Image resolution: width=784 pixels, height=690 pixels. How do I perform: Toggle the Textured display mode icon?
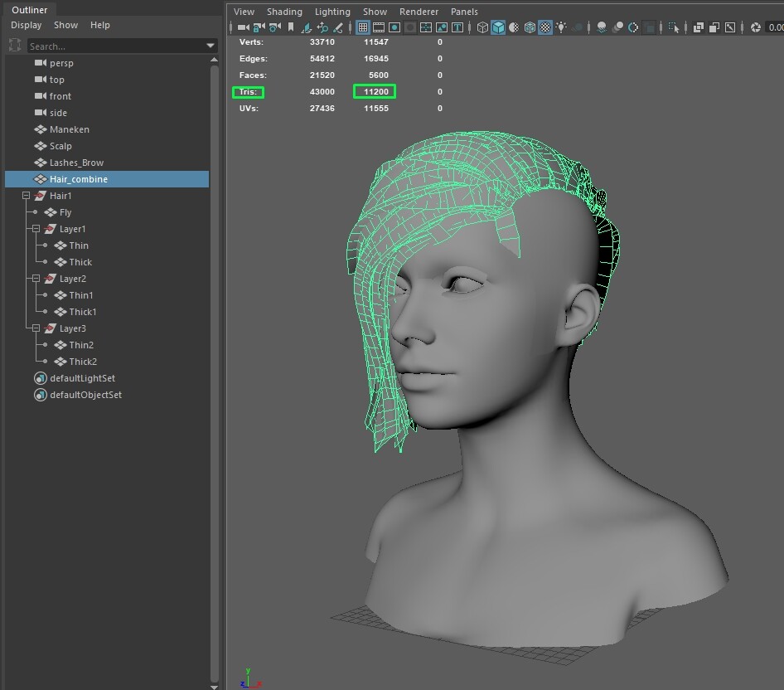point(544,27)
